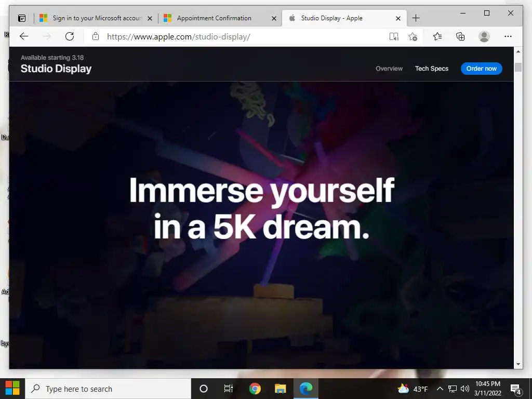Screen dimensions: 532x399
Task: Click the 'Immerse yourself in a 5K dream.' headline
Action: pyautogui.click(x=262, y=209)
